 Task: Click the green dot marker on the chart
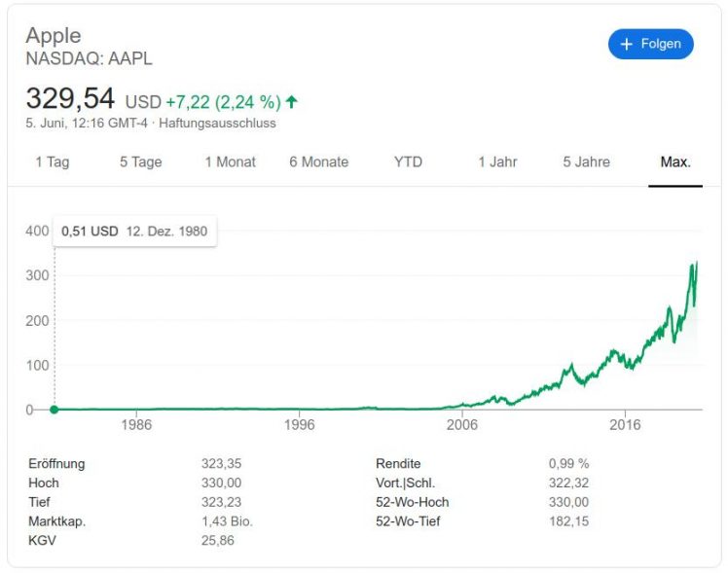tap(54, 410)
